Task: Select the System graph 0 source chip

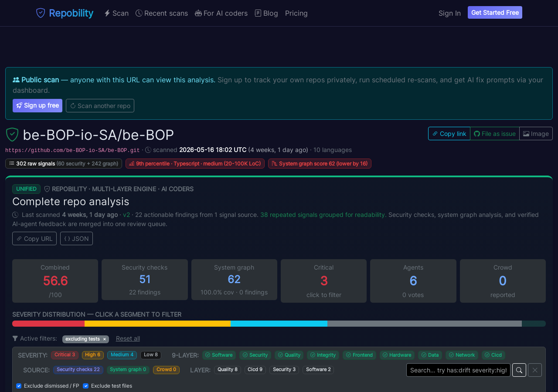Action: click(128, 370)
